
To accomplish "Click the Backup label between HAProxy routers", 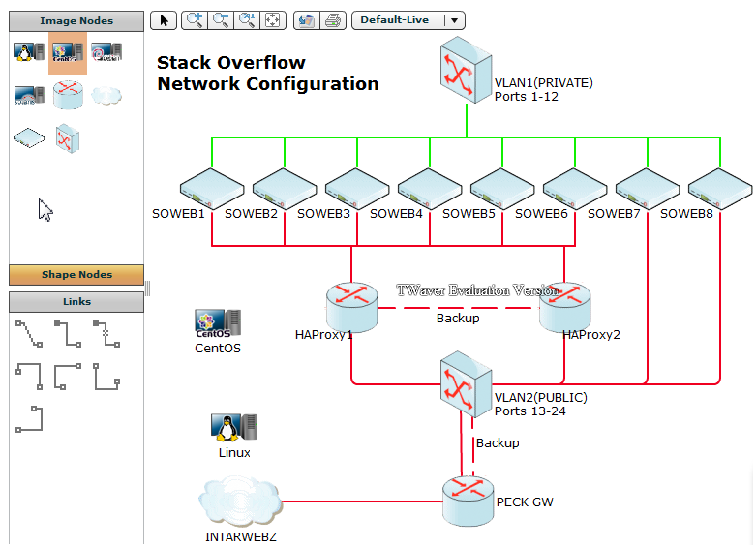I will point(458,319).
